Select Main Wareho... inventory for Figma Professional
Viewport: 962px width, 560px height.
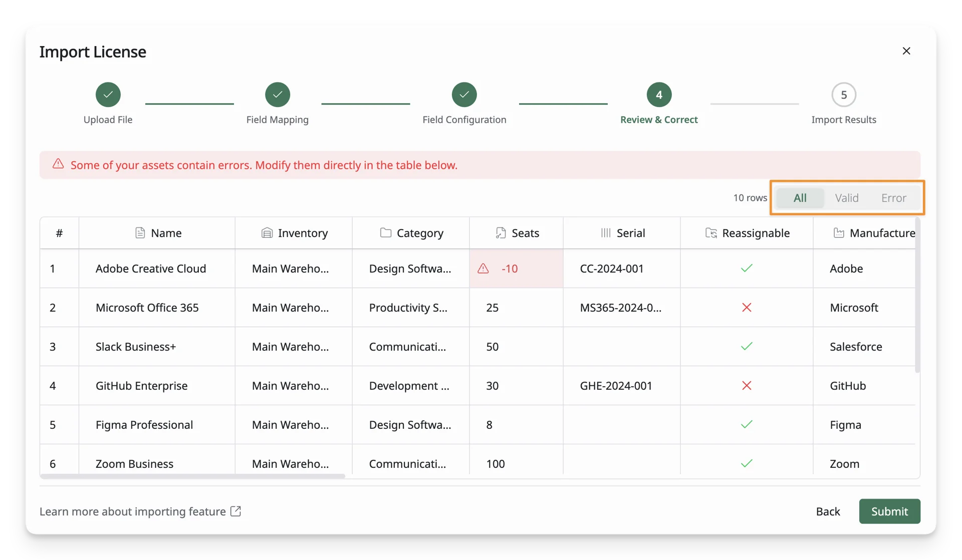click(x=294, y=425)
